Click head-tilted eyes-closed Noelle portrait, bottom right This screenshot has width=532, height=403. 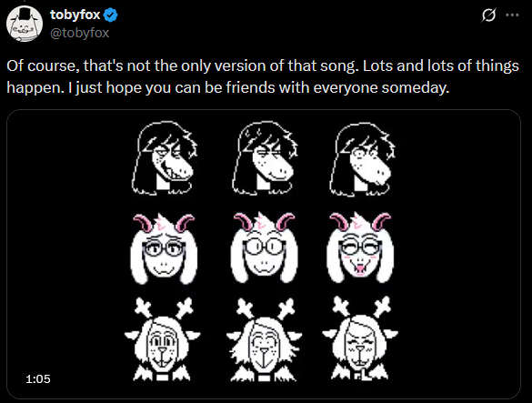360,338
